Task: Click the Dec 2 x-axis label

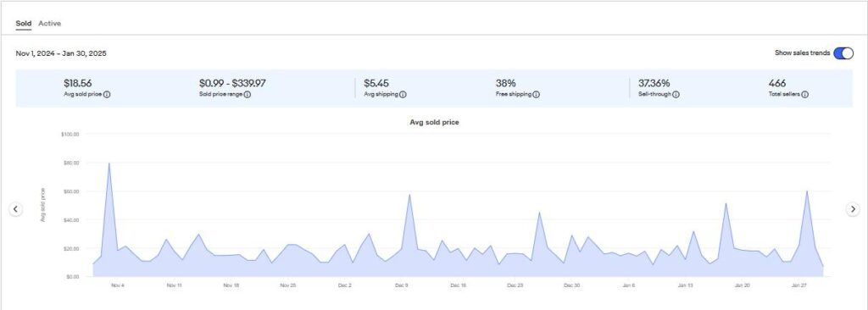Action: [345, 285]
